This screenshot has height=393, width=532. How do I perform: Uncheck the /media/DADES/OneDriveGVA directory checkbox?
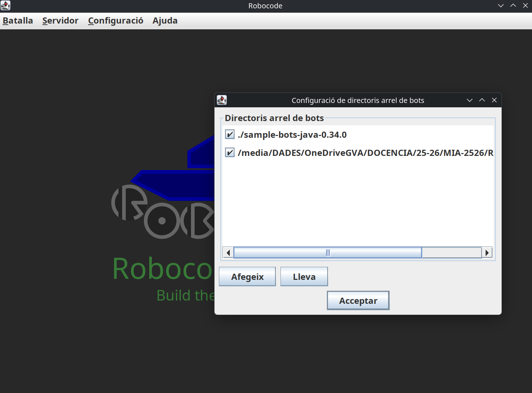tap(230, 152)
